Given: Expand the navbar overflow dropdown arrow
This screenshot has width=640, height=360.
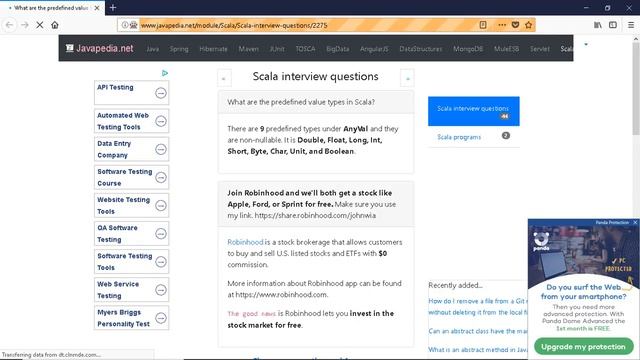Looking at the screenshot, I should [x=586, y=44].
